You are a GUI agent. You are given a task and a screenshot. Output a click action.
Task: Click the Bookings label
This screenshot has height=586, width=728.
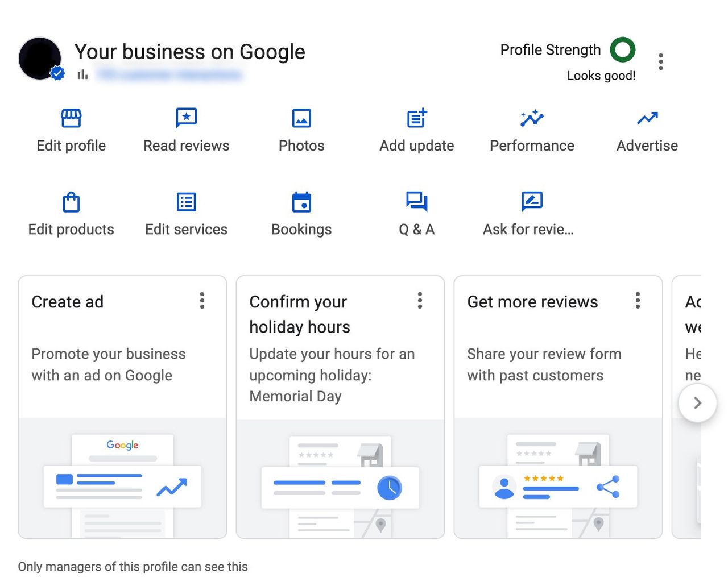(x=301, y=230)
